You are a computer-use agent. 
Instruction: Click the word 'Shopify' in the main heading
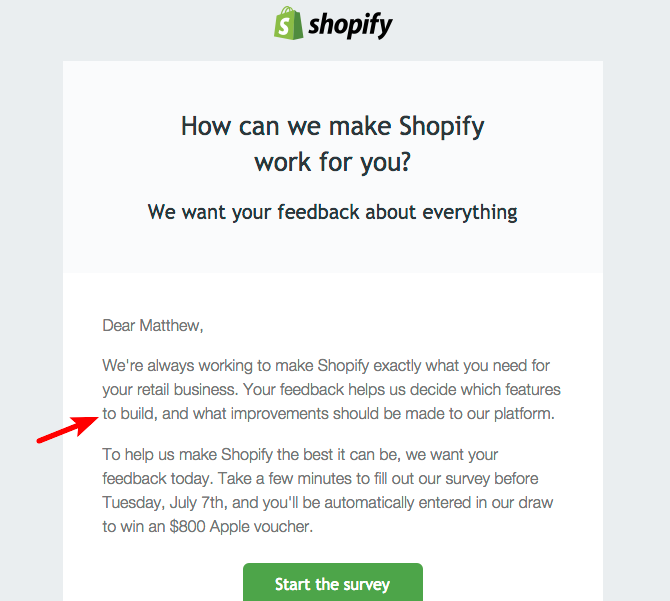(441, 127)
